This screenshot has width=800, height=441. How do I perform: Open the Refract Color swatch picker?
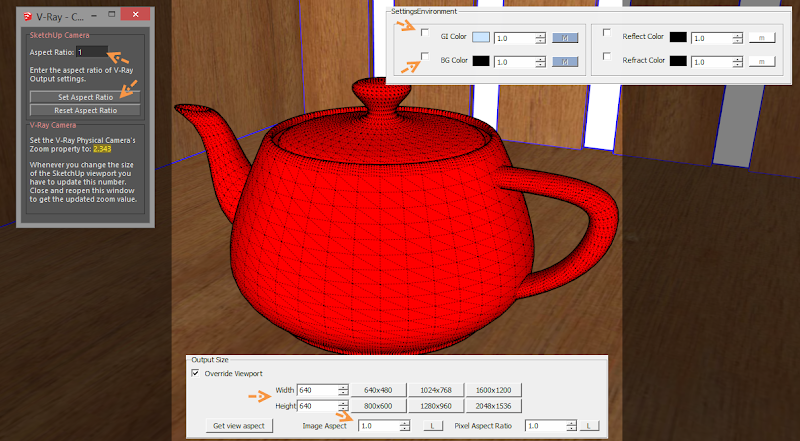[x=678, y=61]
